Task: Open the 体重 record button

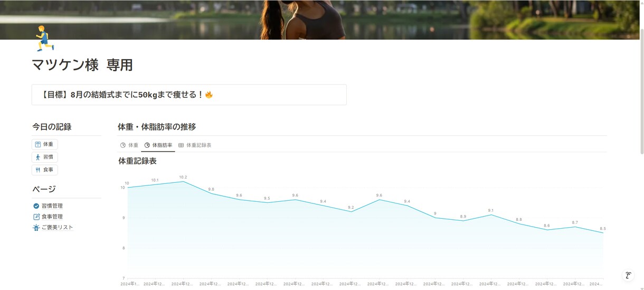Action: [x=45, y=144]
